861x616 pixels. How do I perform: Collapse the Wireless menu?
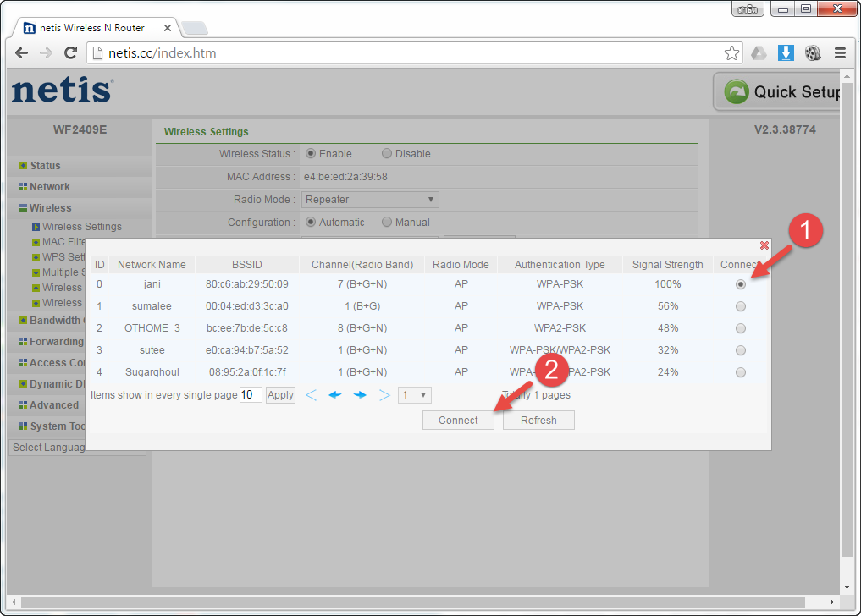click(x=51, y=208)
